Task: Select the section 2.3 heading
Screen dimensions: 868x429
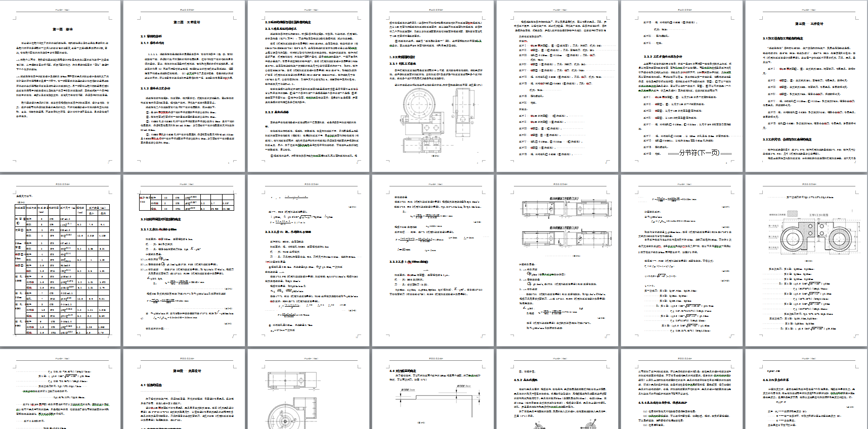Action: (x=402, y=57)
